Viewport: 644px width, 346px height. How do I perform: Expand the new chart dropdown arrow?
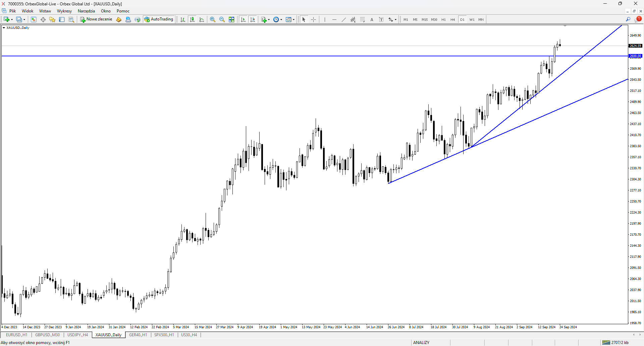[x=12, y=19]
